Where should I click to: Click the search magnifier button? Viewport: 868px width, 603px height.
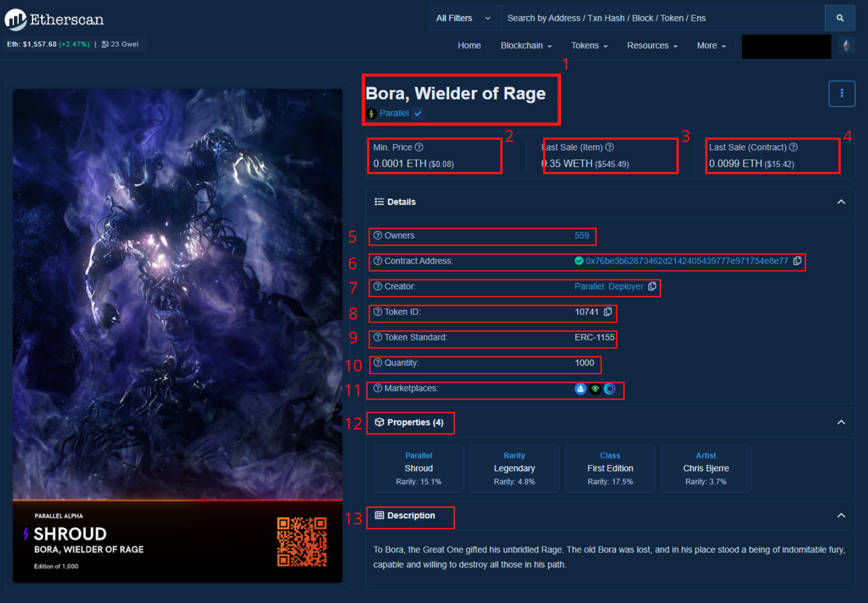pos(840,18)
